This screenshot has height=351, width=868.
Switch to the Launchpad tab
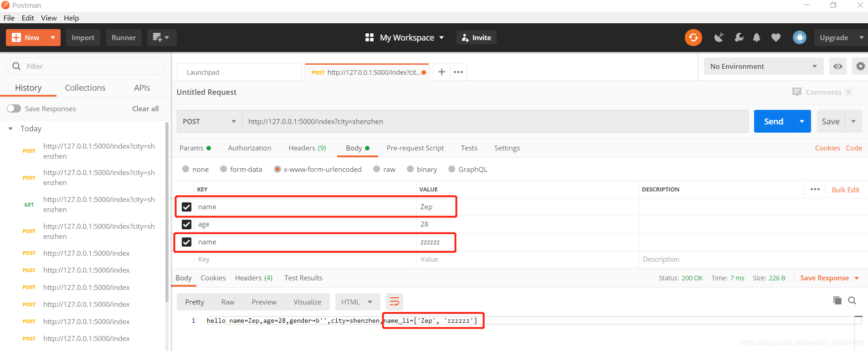coord(239,72)
